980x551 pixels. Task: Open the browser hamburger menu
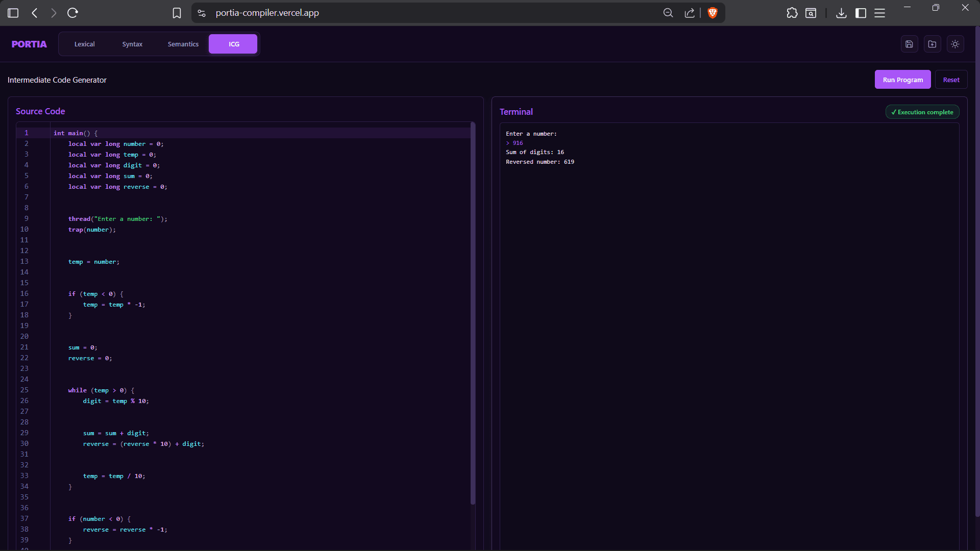click(880, 13)
